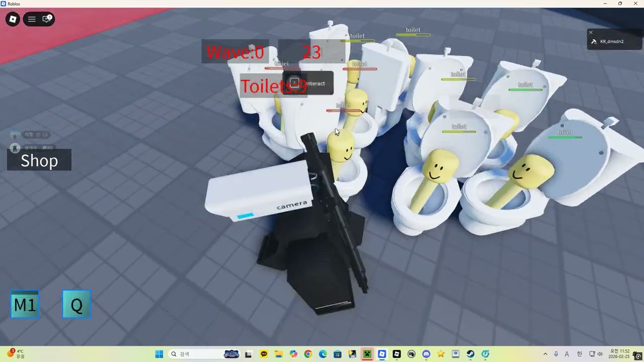Viewport: 644px width, 362px height.
Task: Open the weather widget on taskbar
Action: (x=15, y=354)
